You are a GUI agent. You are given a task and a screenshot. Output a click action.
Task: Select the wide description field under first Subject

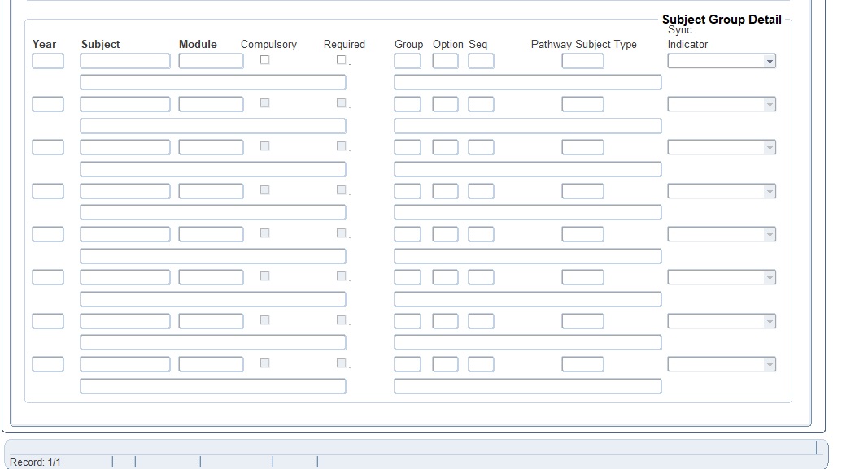click(x=212, y=82)
